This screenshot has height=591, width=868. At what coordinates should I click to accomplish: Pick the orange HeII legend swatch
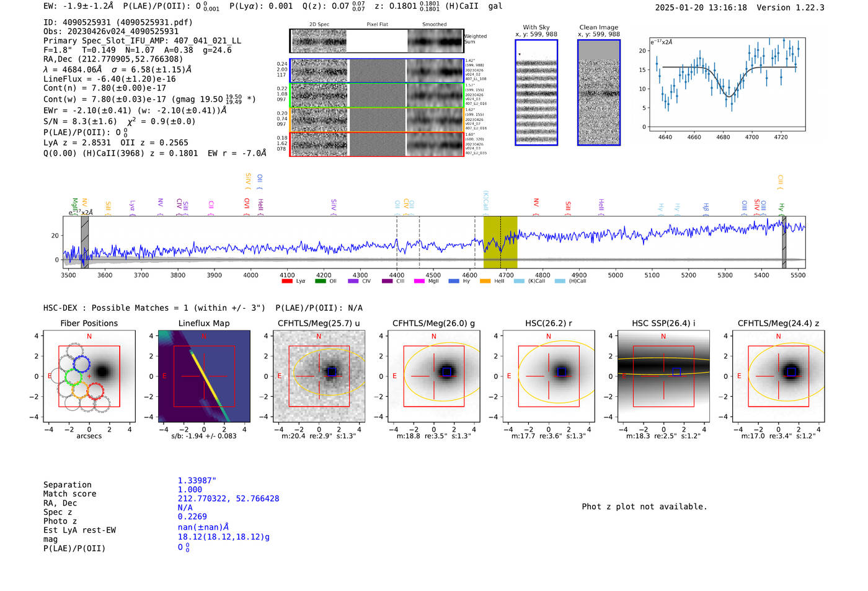click(x=485, y=281)
